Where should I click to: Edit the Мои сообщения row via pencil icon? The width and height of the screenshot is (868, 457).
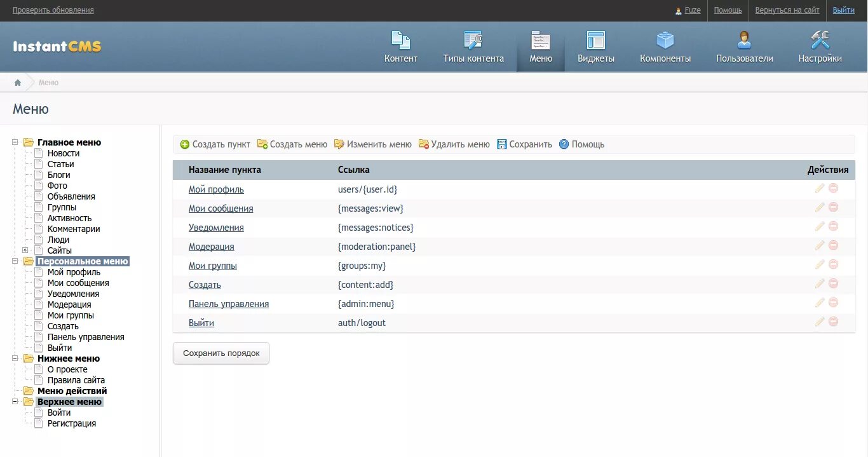(x=820, y=207)
